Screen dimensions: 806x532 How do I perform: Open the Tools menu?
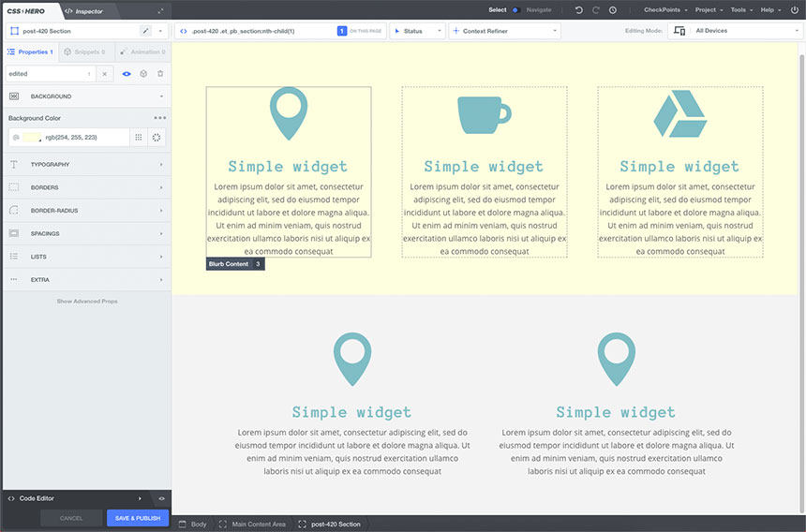(x=741, y=9)
